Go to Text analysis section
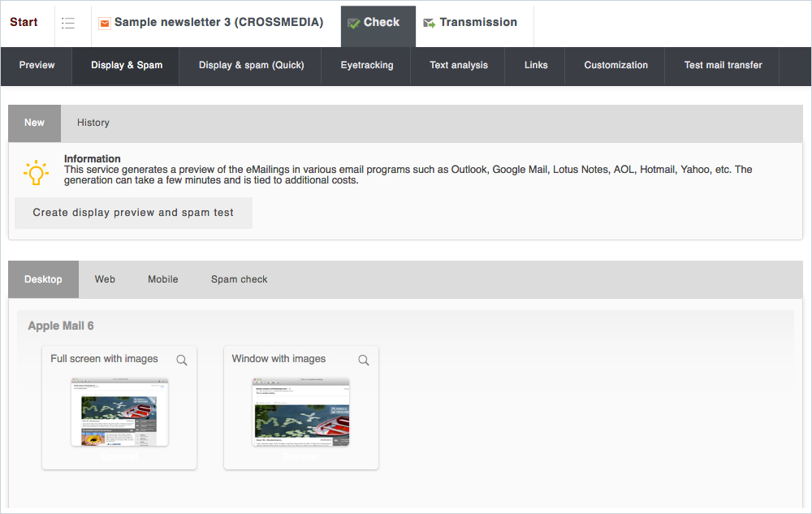 click(459, 66)
